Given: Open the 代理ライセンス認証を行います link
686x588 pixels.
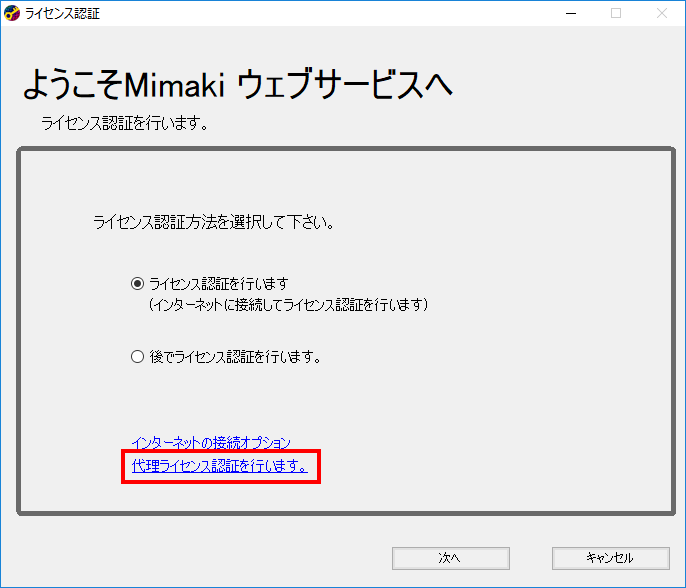Looking at the screenshot, I should (220, 466).
